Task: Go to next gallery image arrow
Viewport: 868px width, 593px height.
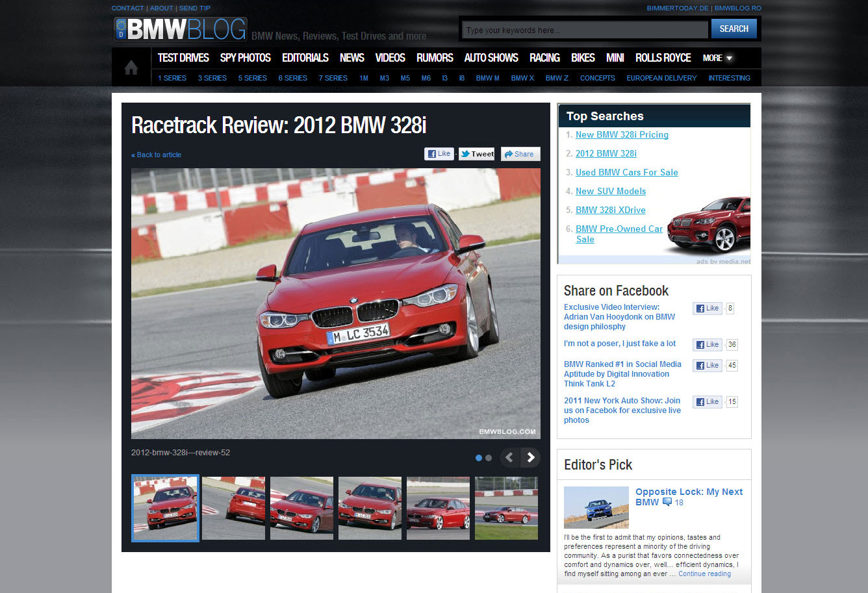Action: coord(531,458)
